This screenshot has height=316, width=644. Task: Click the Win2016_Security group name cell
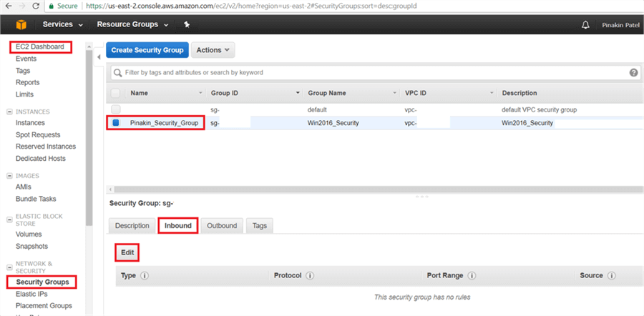[x=333, y=123]
